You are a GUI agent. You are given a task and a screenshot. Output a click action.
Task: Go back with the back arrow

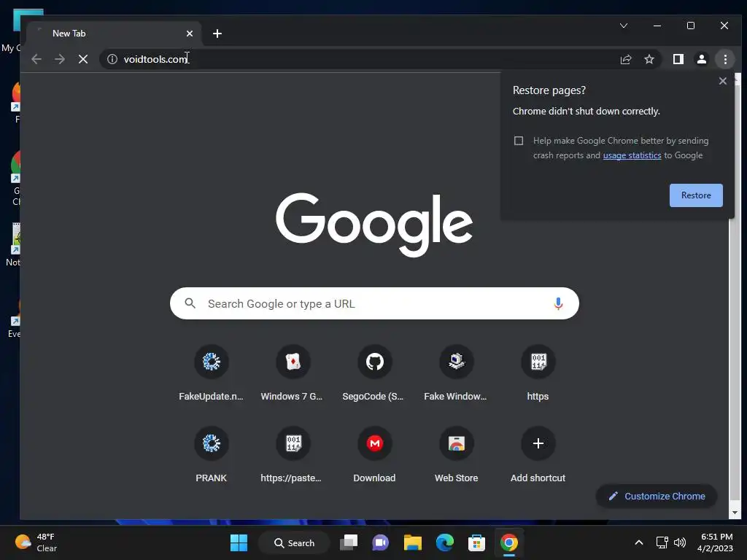pyautogui.click(x=36, y=59)
